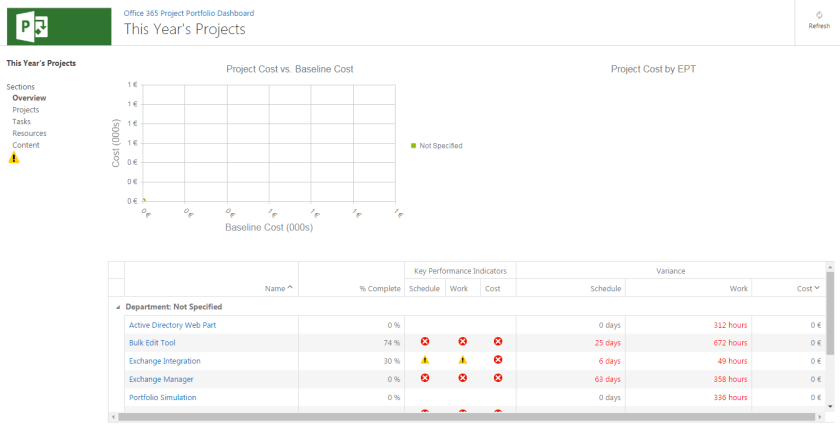Click the Refresh icon

pyautogui.click(x=819, y=16)
